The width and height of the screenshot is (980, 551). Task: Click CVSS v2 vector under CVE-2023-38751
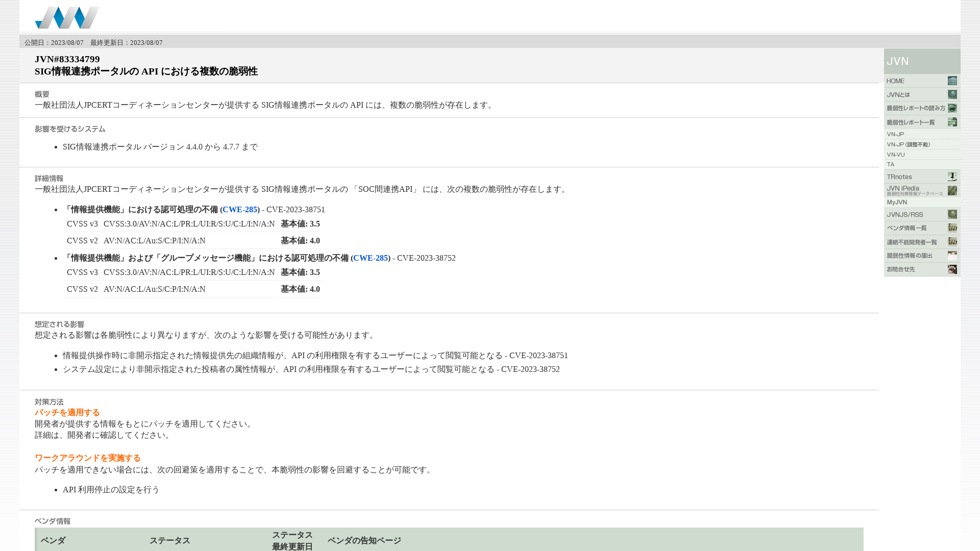(x=154, y=241)
